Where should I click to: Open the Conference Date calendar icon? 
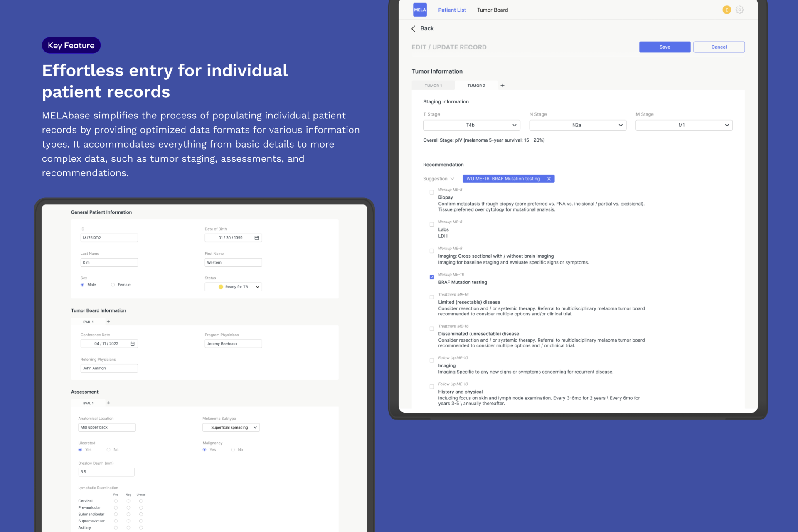tap(132, 344)
